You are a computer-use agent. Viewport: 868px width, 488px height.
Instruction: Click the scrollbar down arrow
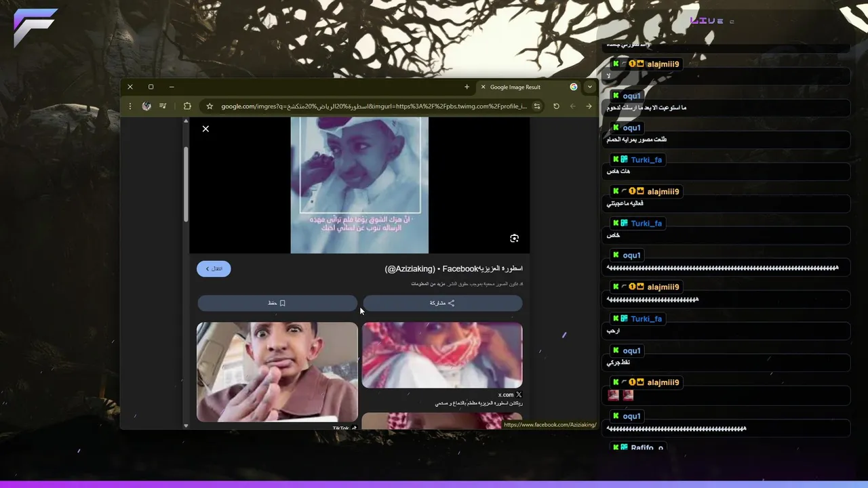[x=186, y=426]
